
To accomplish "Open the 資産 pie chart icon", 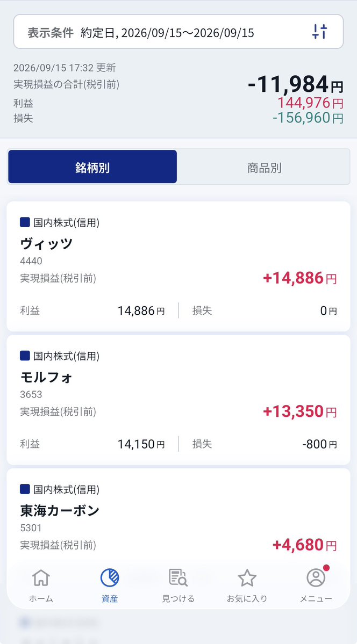I will click(110, 578).
